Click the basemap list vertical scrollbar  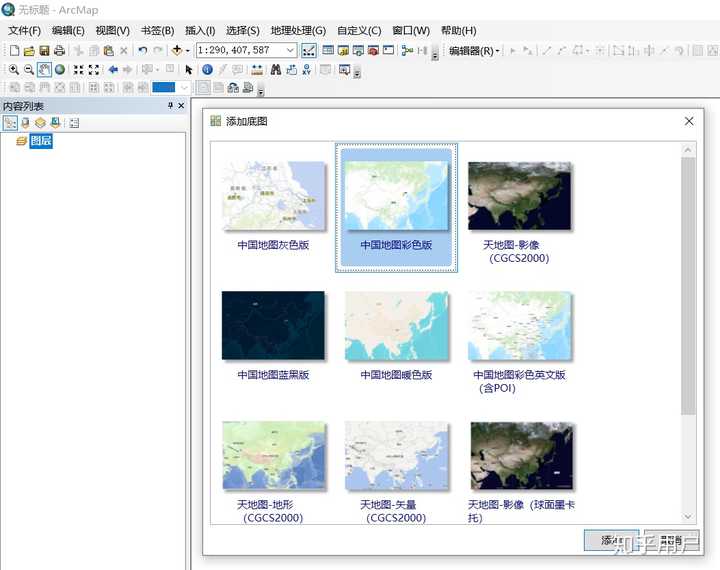pyautogui.click(x=688, y=286)
